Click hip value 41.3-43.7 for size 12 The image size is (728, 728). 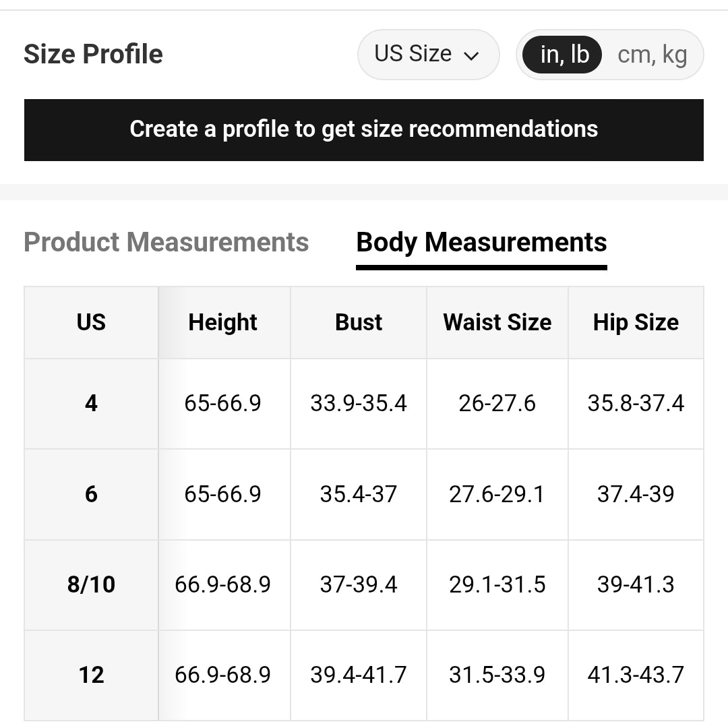636,675
